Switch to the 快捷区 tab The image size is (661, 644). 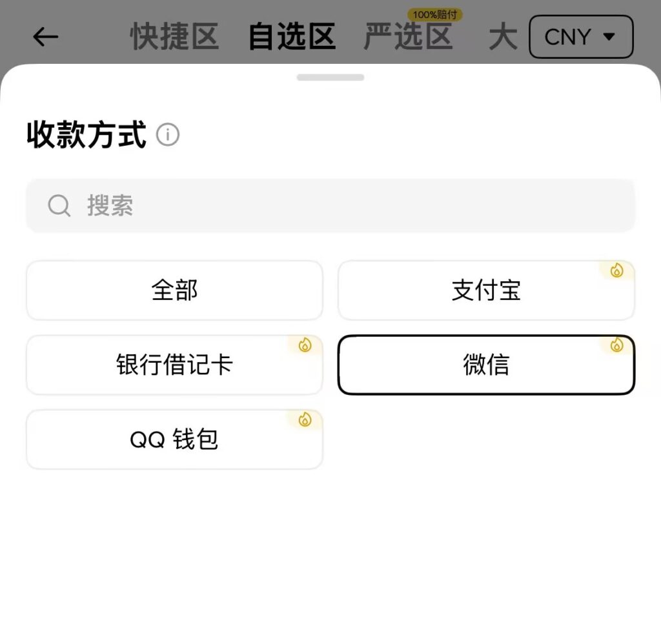(x=175, y=37)
